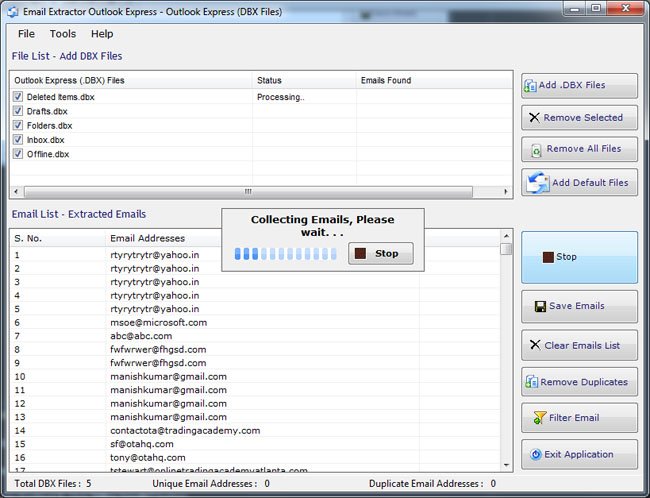Click the email list vertical scrollbar thumb

click(506, 249)
